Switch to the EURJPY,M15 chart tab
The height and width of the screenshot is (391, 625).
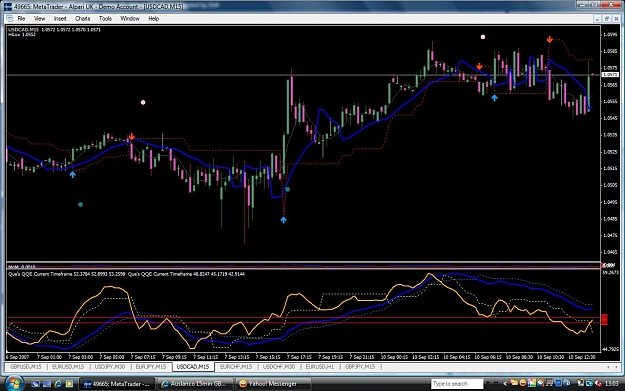(x=151, y=367)
